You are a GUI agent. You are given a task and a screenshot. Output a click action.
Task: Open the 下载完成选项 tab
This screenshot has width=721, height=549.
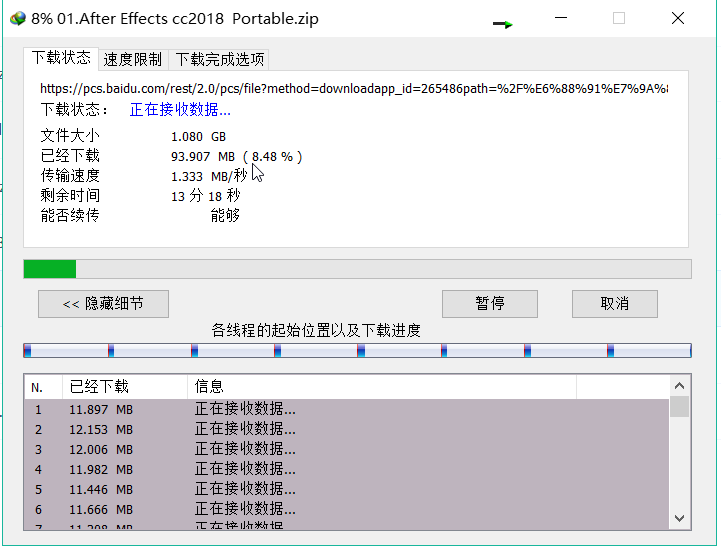pyautogui.click(x=219, y=59)
